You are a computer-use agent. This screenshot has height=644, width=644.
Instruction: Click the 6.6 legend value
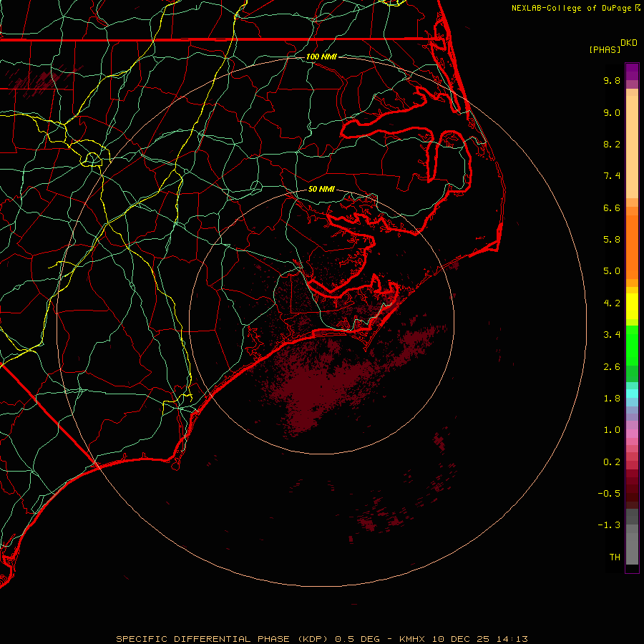pyautogui.click(x=612, y=208)
